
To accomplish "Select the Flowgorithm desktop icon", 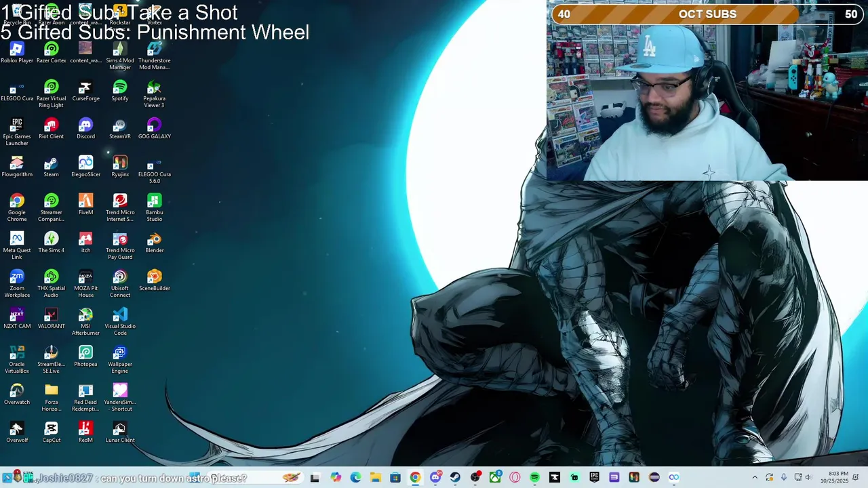I will click(17, 167).
